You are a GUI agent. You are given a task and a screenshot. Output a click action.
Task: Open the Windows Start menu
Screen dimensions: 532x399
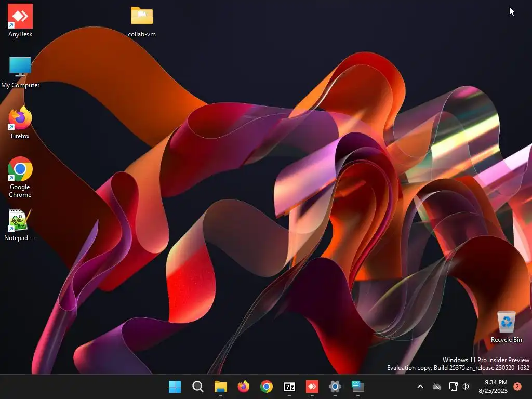[175, 387]
